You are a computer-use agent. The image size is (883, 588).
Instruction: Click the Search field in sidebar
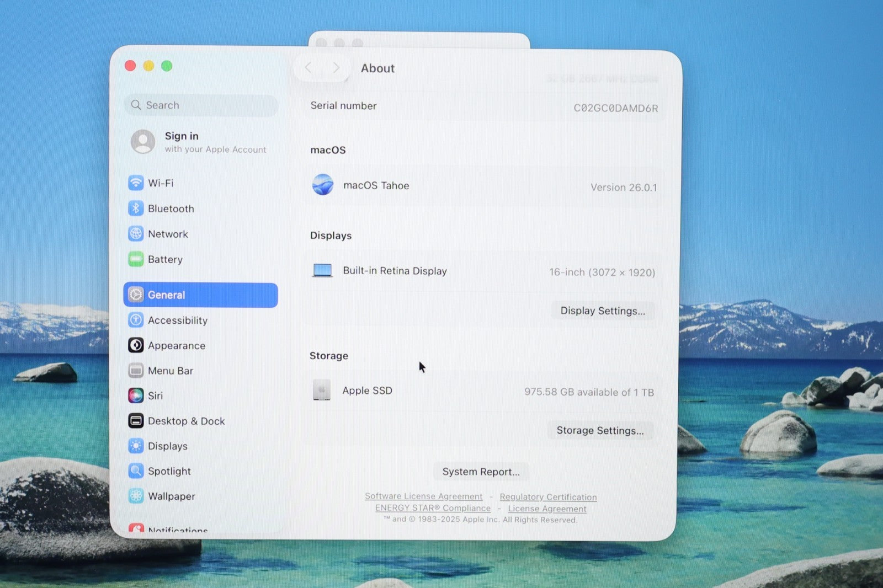pyautogui.click(x=201, y=105)
